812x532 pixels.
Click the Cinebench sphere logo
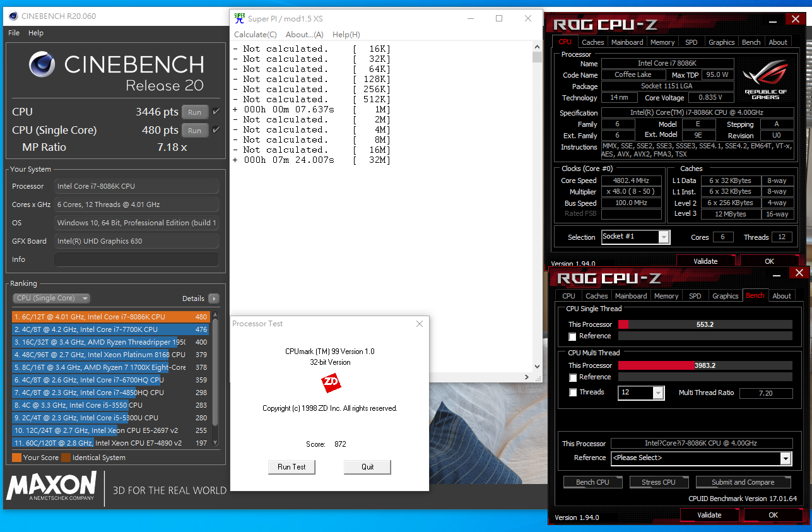[x=42, y=64]
